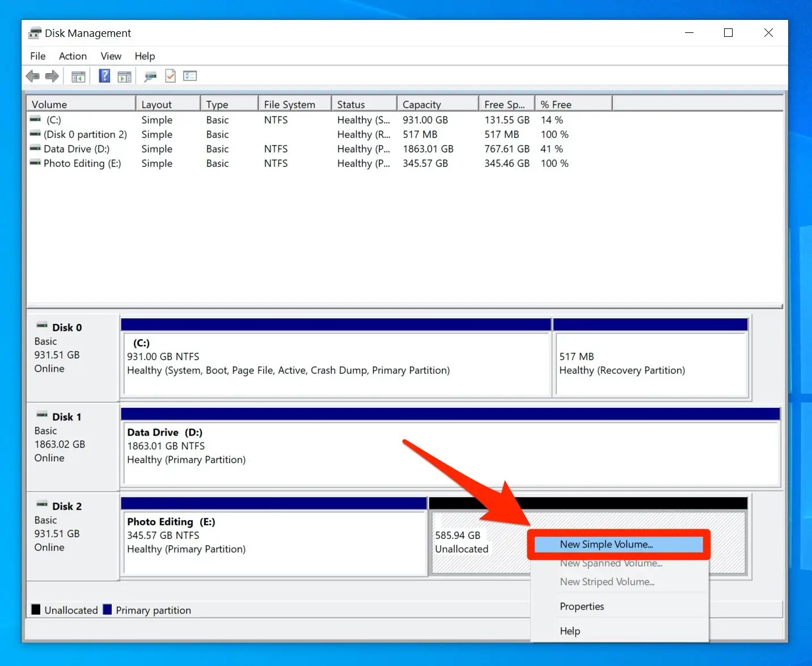Click the Back arrow in the toolbar
This screenshot has height=666, width=812.
33,76
